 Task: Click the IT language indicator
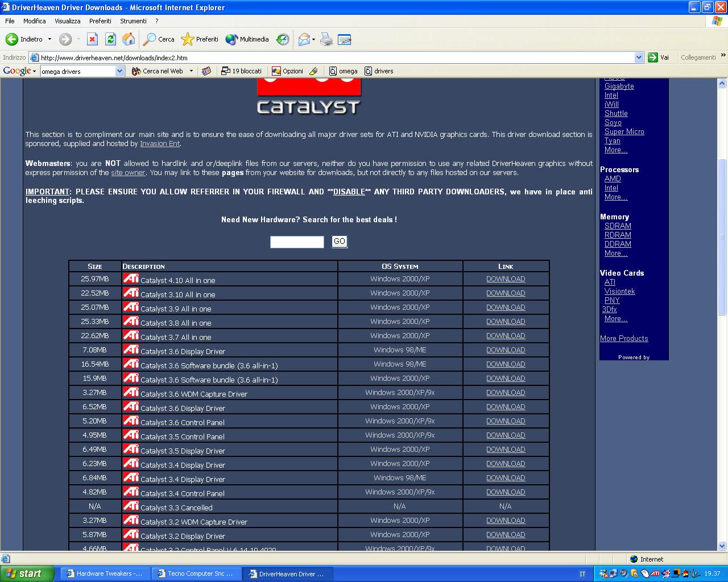tap(582, 574)
